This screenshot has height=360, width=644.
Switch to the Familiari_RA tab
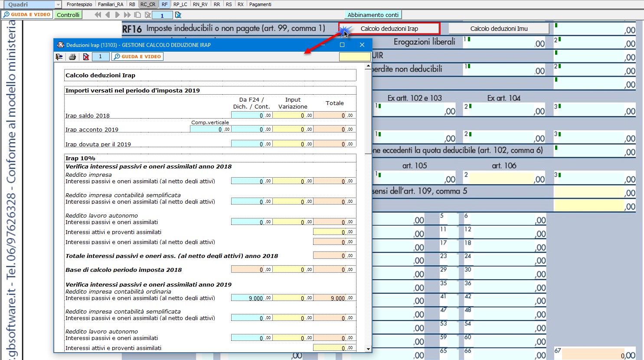click(x=111, y=4)
